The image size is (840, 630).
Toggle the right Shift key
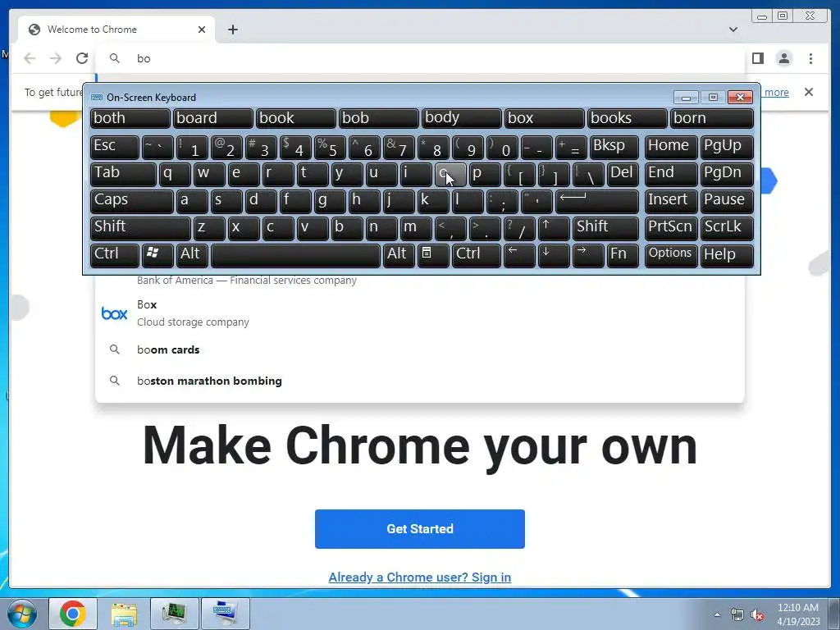606,228
